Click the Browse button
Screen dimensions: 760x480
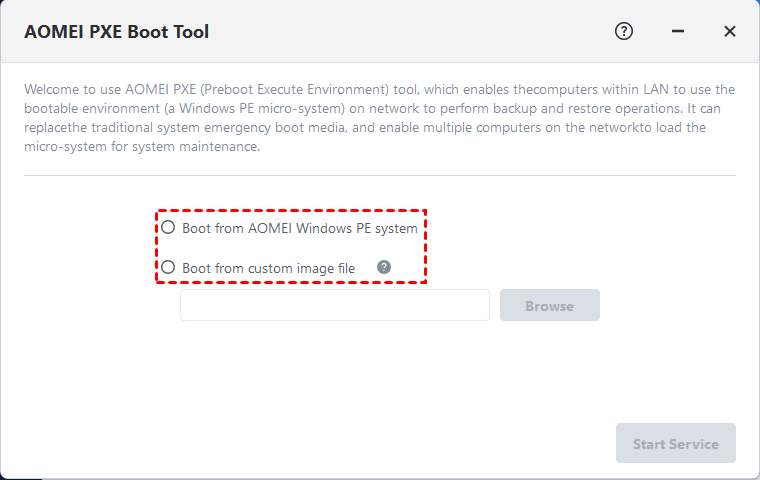(549, 305)
